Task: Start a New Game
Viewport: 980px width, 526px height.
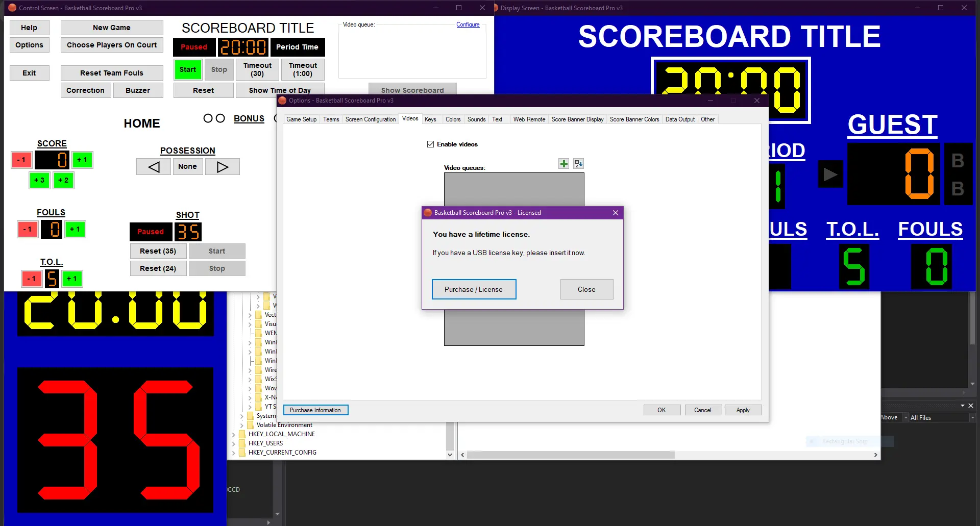Action: [x=112, y=28]
